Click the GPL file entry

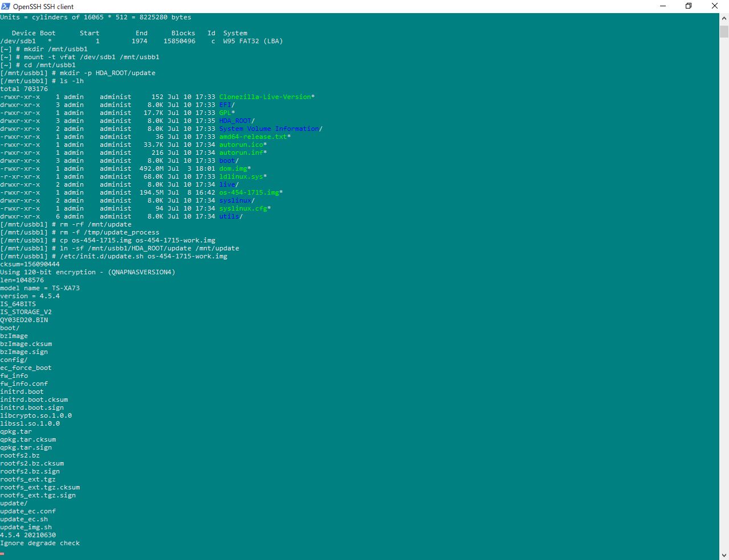225,113
